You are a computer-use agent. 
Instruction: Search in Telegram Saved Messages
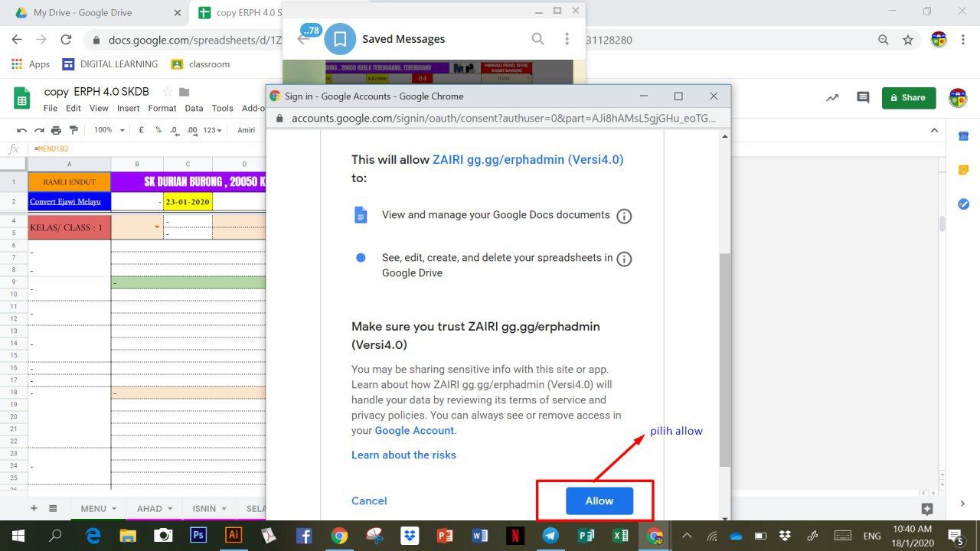(537, 39)
